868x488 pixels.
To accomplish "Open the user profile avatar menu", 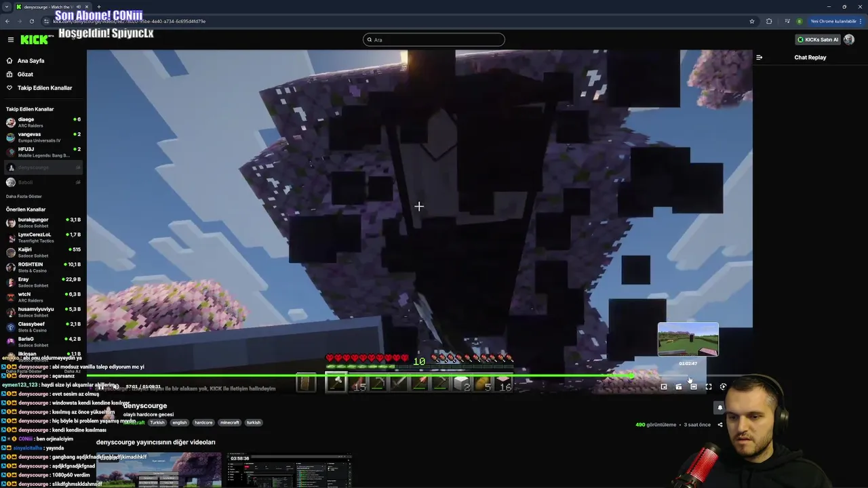I will click(849, 39).
